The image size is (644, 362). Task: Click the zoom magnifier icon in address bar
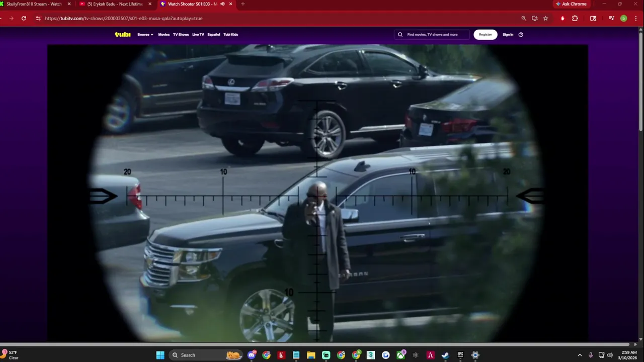(x=524, y=18)
